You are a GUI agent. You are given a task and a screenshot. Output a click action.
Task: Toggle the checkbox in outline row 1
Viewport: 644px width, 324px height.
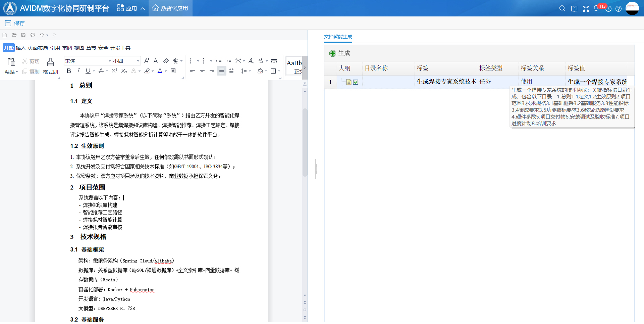tap(356, 82)
